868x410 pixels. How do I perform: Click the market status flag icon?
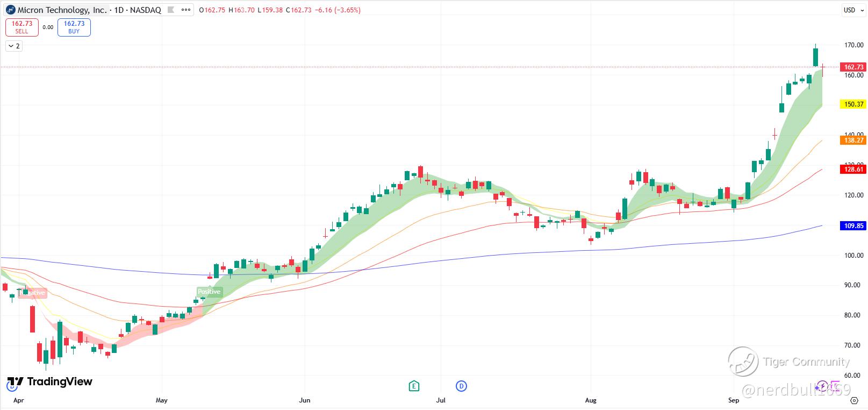tap(171, 10)
